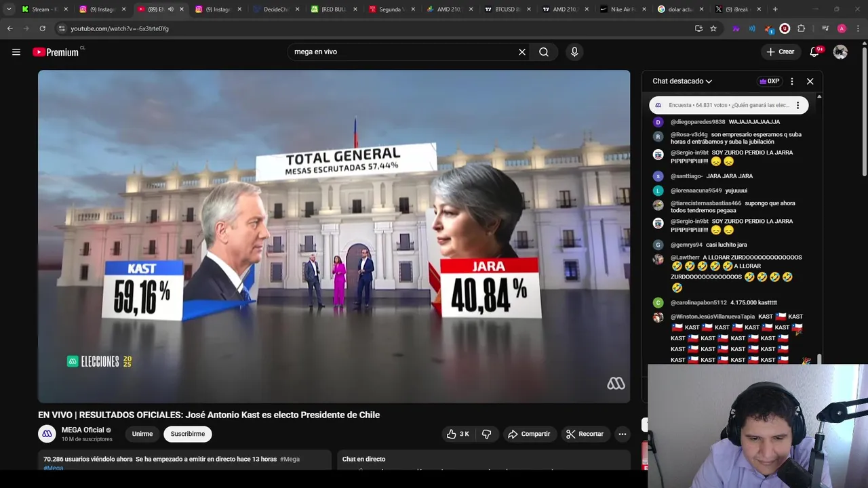Click the Suscribirme button
Screen dimensions: 868x488
click(x=188, y=434)
